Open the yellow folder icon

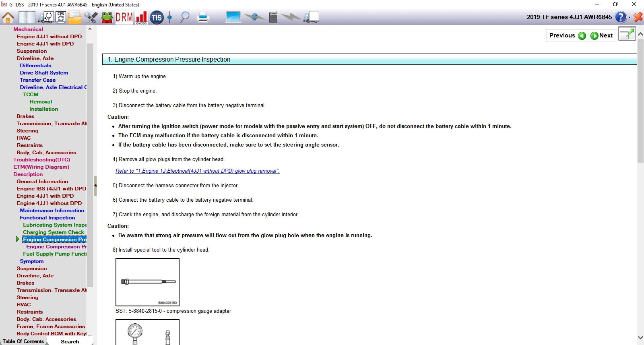75,17
